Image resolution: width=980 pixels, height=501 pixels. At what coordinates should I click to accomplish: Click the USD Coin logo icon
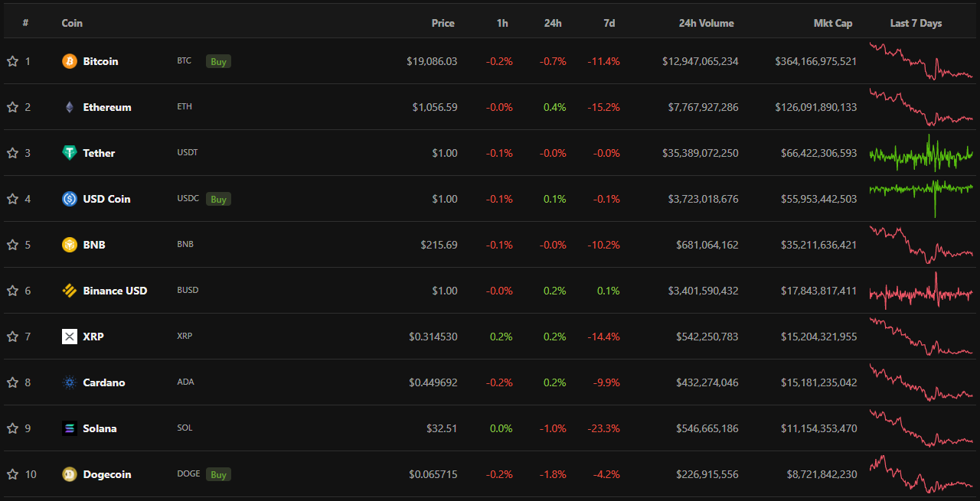tap(70, 199)
